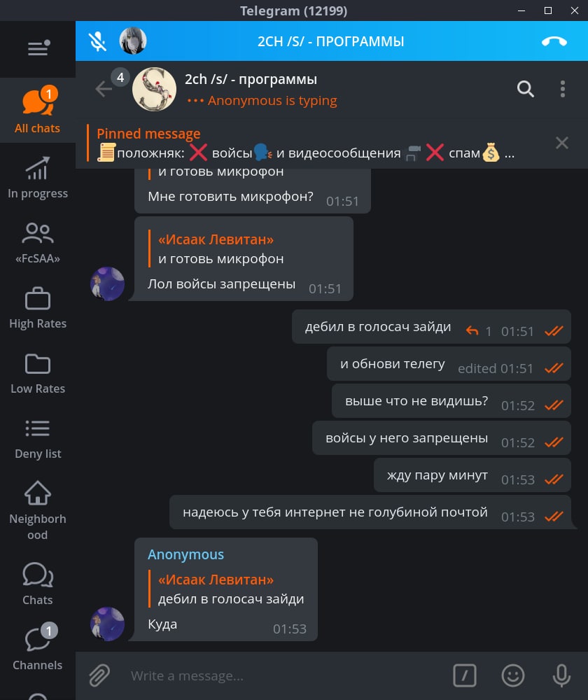
Task: Open the bot commands slash button
Action: tap(464, 675)
